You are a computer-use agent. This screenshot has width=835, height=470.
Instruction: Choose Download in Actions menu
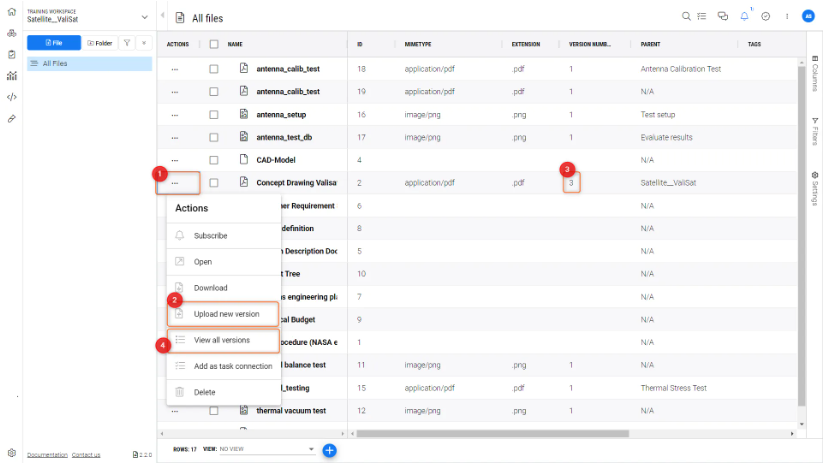click(x=224, y=288)
